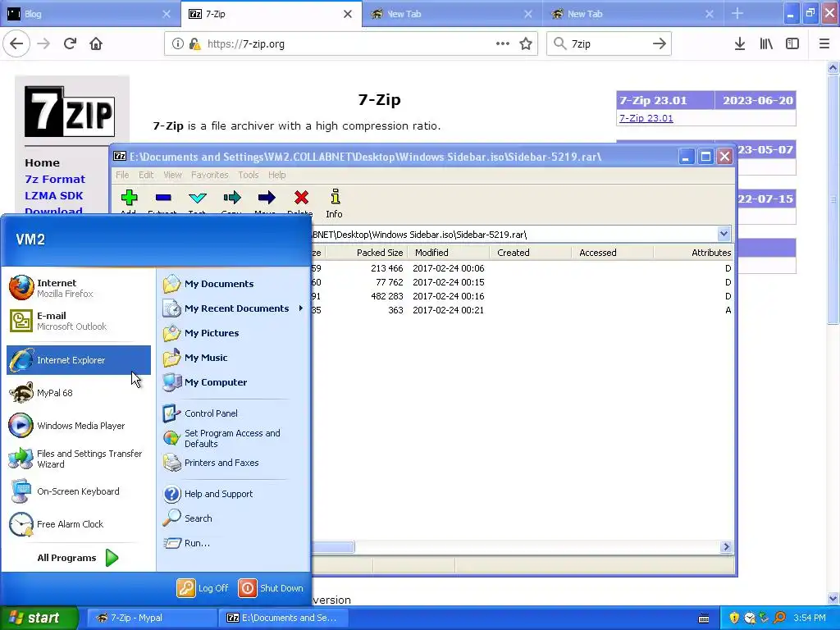Click the Windows start button
The width and height of the screenshot is (840, 630).
(39, 619)
